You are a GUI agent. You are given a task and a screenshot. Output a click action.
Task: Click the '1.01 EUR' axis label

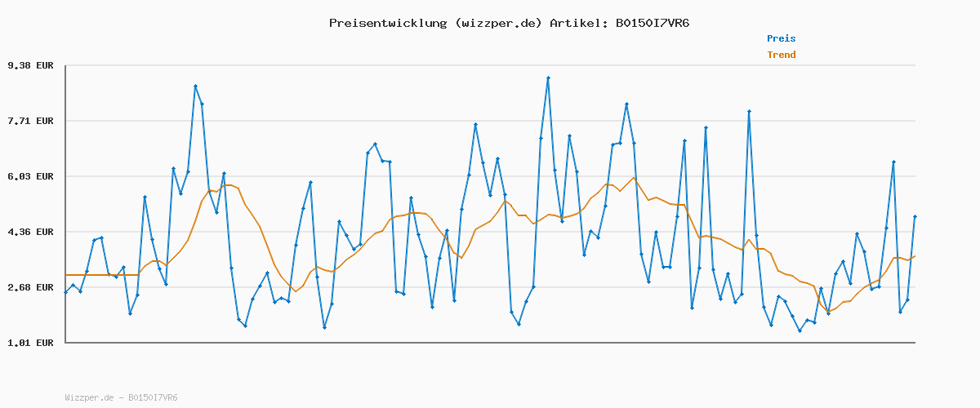pos(30,343)
